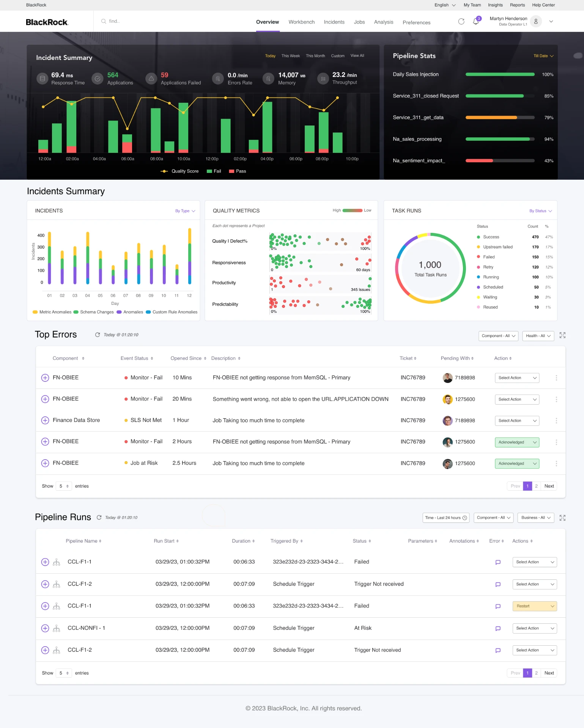Open the more options menu for the 2 Hours error row
This screenshot has width=584, height=728.
click(x=556, y=442)
